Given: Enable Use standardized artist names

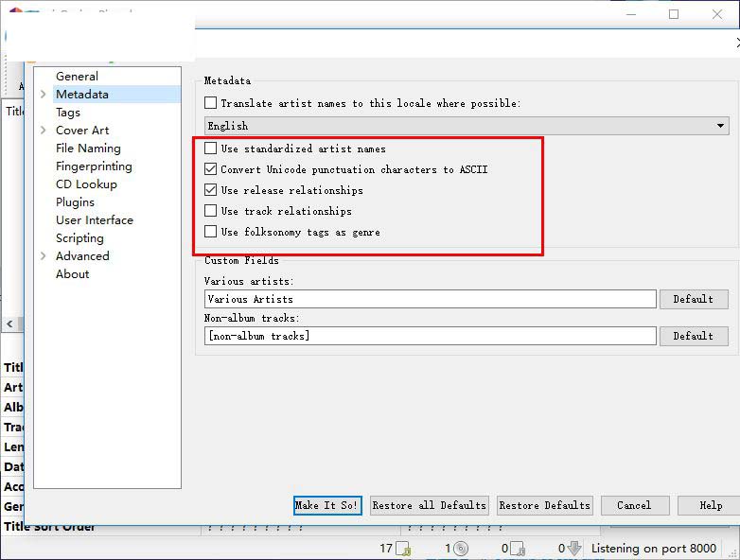Looking at the screenshot, I should [x=210, y=149].
